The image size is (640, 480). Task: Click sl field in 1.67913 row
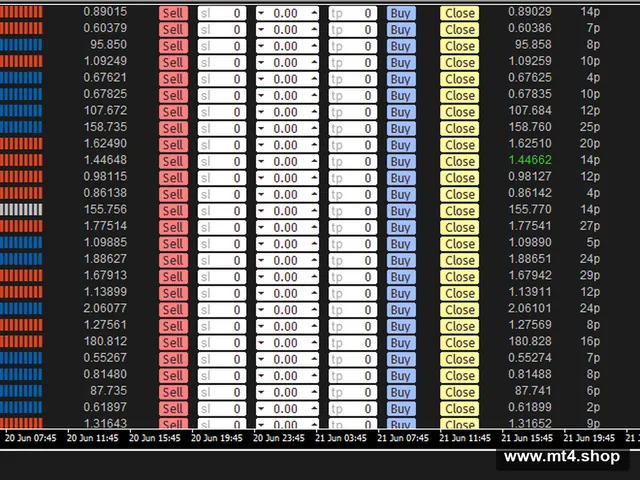pyautogui.click(x=222, y=277)
